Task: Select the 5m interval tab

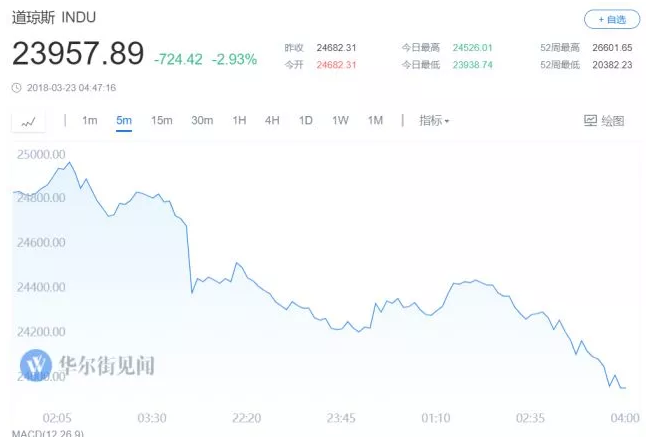Action: tap(124, 121)
